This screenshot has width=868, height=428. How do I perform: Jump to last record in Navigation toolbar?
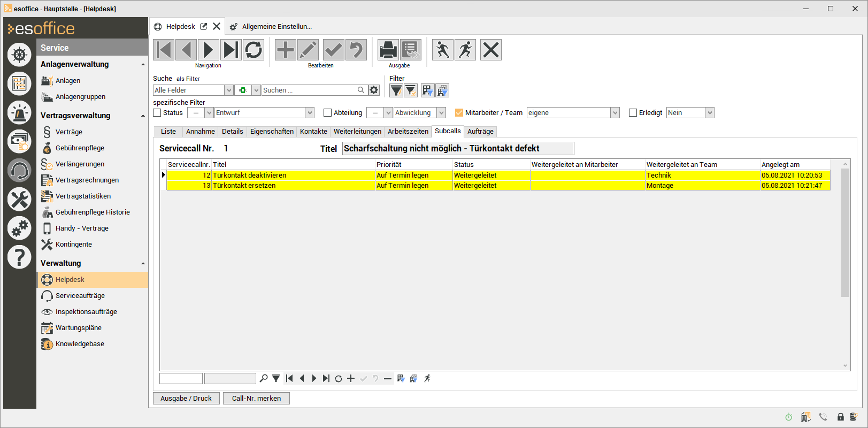click(x=231, y=50)
